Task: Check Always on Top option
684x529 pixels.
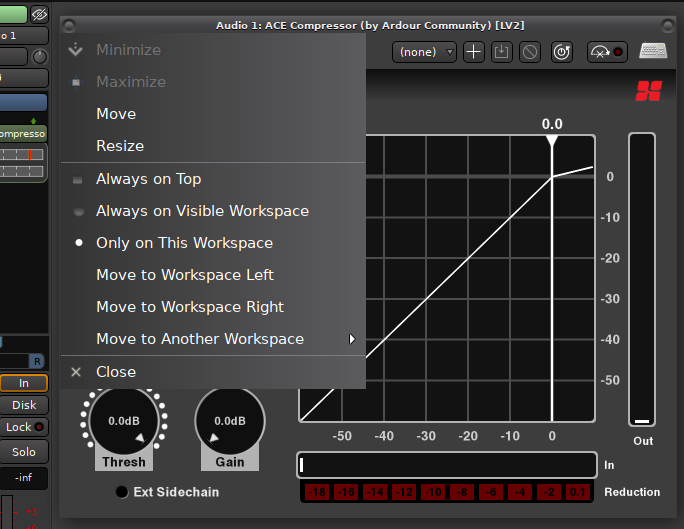Action: pos(148,179)
